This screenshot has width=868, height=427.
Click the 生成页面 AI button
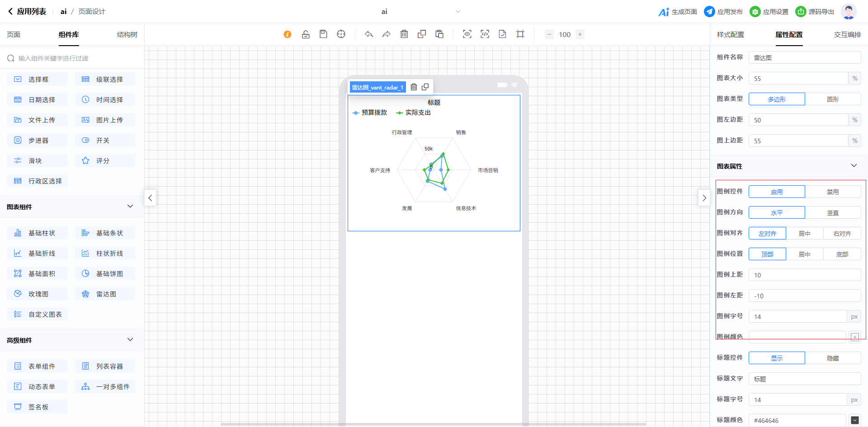(x=678, y=12)
